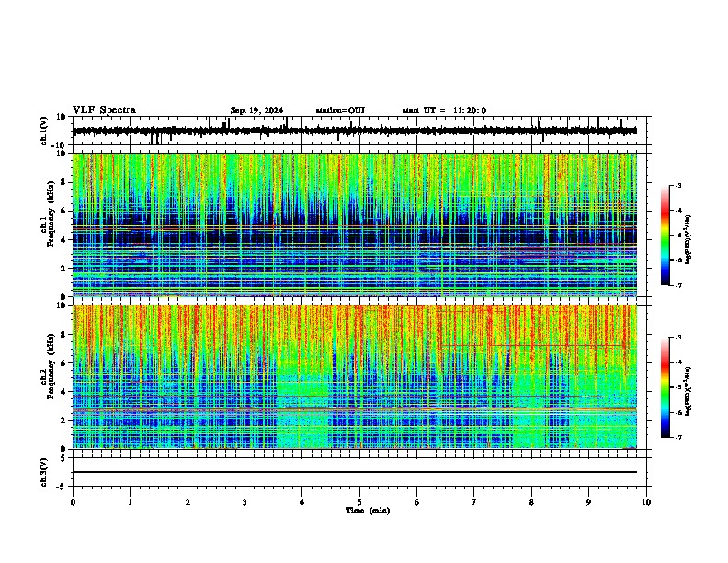Click the ch.1 color scale bar
Viewport: 728px width, 563px height.
coord(665,236)
